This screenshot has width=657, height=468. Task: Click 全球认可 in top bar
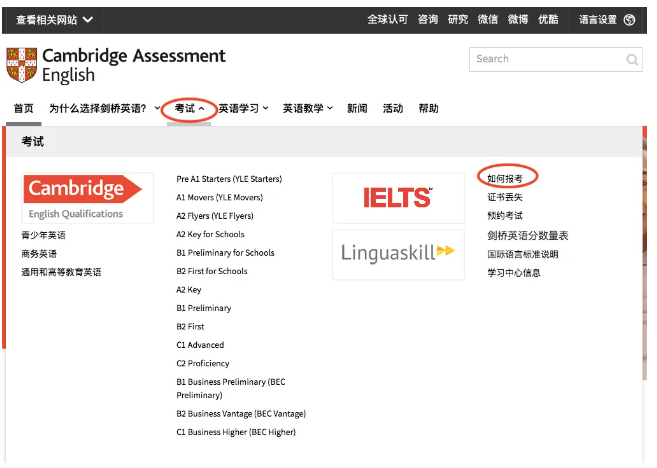pos(388,19)
